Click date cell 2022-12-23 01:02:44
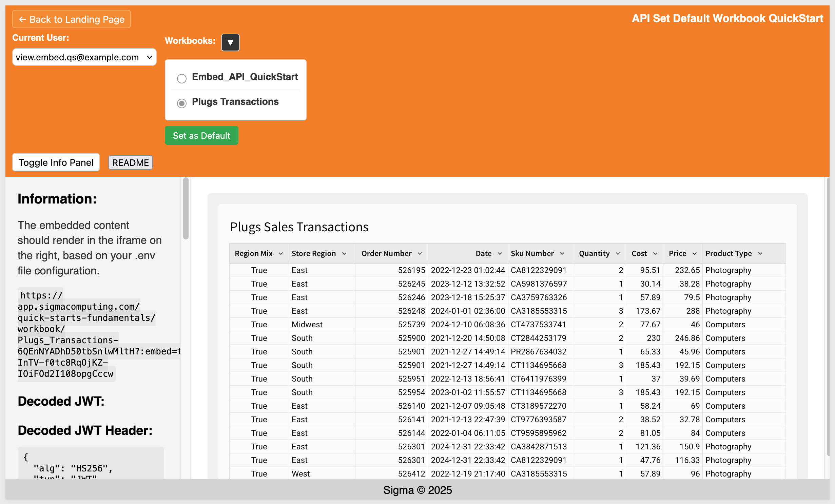 [x=468, y=270]
